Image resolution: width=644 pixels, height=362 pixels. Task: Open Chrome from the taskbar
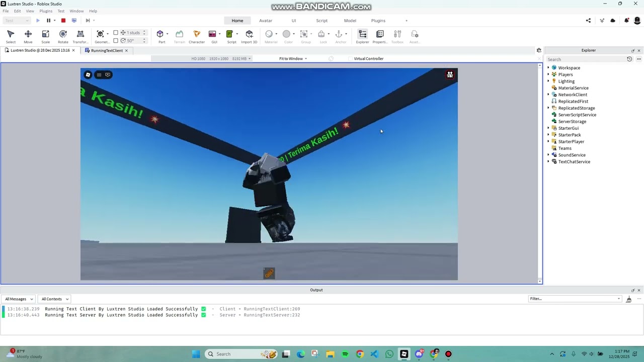pos(360,354)
